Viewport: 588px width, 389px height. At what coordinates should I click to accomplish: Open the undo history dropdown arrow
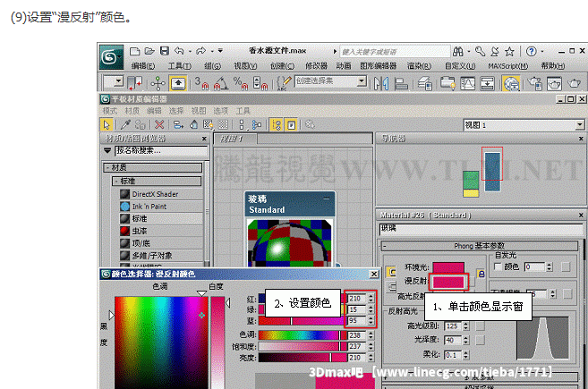tap(190, 51)
